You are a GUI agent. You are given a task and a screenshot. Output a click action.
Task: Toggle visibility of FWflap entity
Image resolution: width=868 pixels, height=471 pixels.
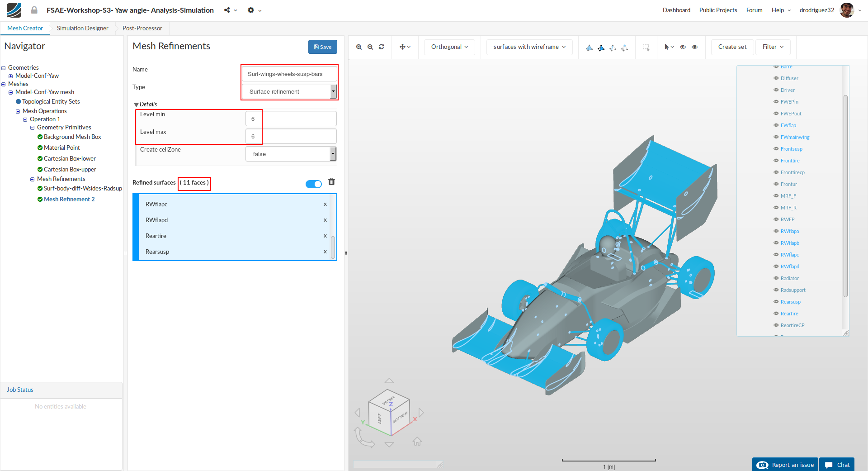[776, 125]
